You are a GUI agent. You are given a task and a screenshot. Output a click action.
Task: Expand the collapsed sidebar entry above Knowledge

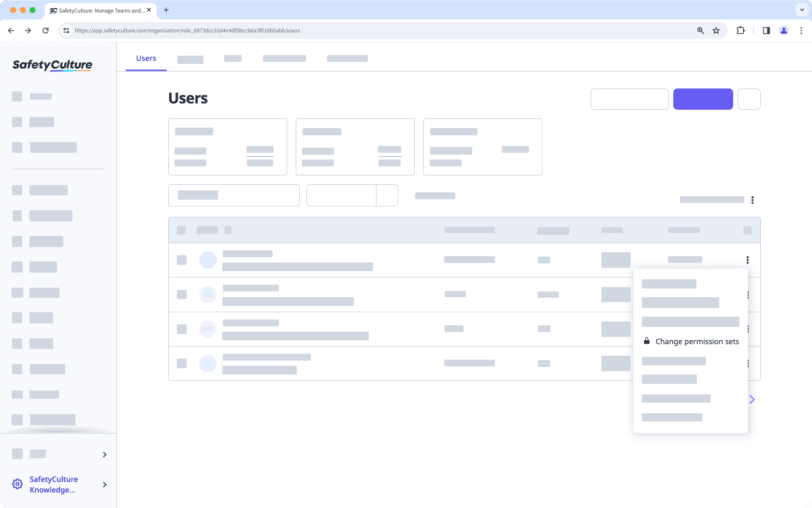(x=104, y=454)
